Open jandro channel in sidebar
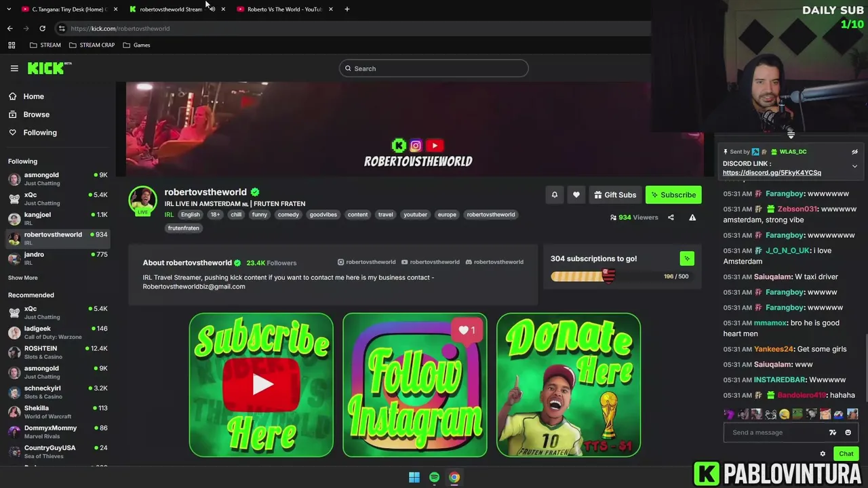The image size is (868, 488). click(58, 258)
